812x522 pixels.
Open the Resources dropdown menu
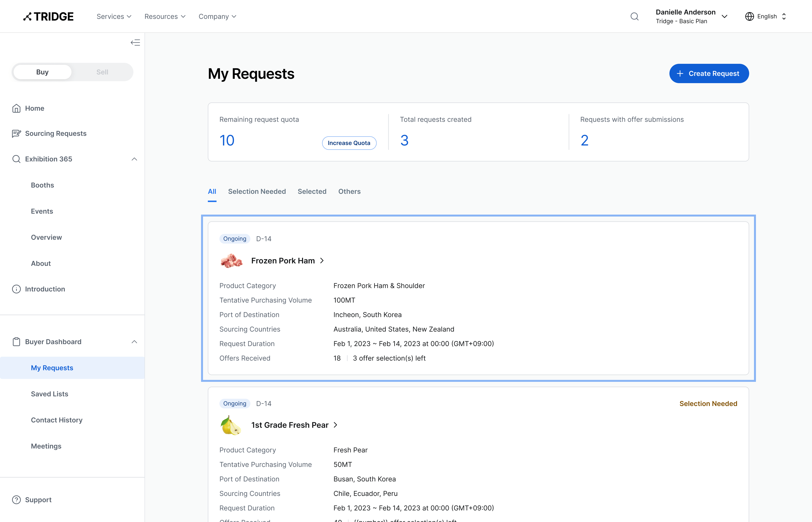click(165, 16)
